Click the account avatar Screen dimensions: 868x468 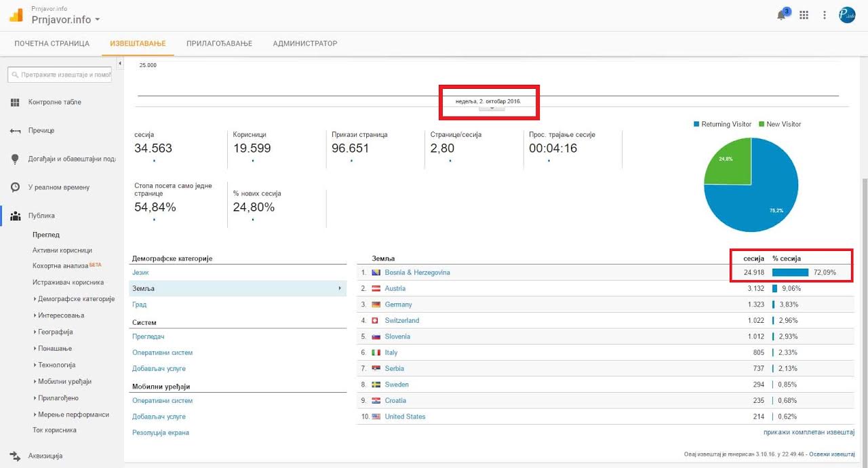click(x=847, y=15)
